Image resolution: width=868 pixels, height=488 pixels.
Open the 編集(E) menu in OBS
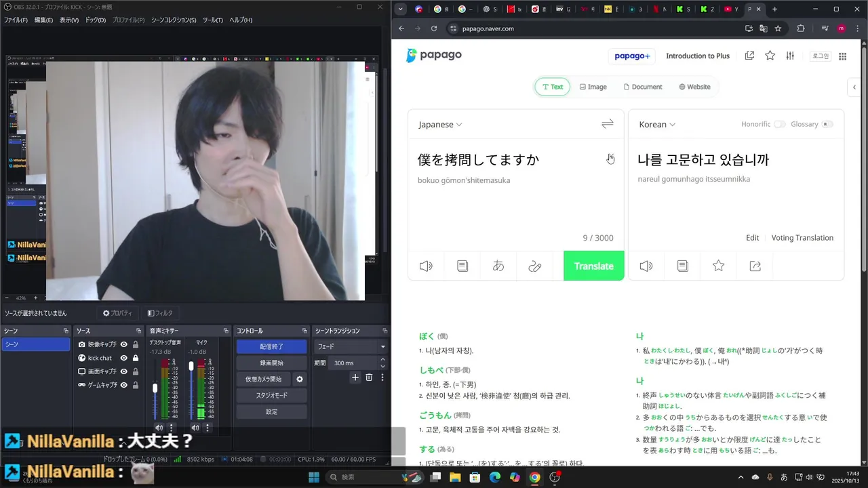point(43,20)
